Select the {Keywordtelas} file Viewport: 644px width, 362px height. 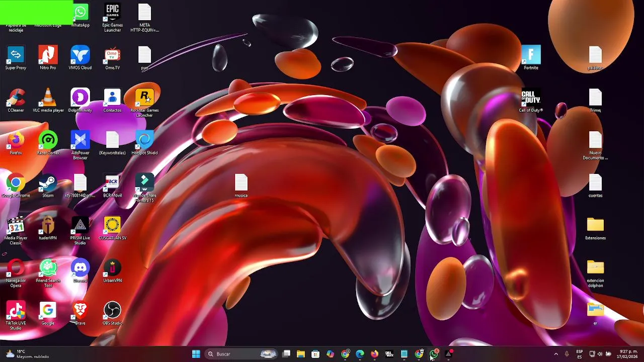pos(112,143)
